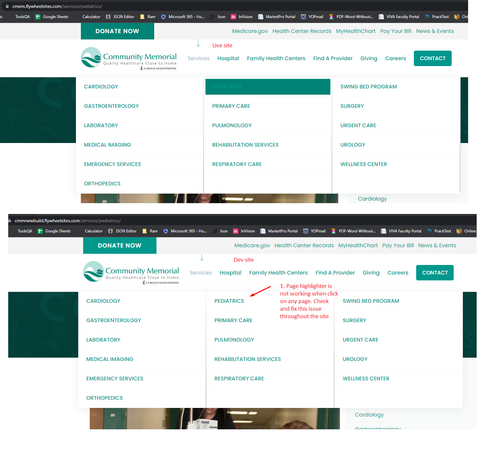
Task: Select PULMONOLOGY in the dev site Services menu
Action: (234, 340)
